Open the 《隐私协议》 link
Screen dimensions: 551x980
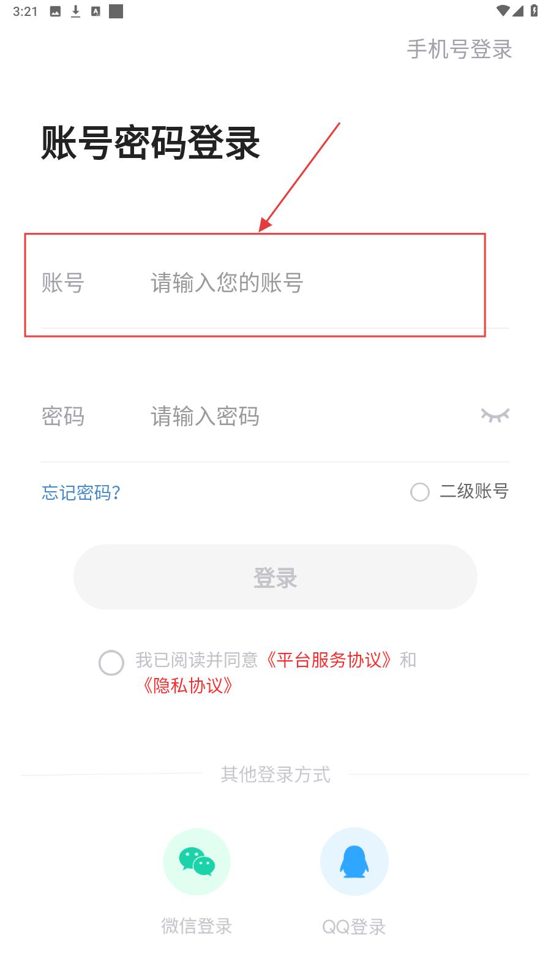(x=187, y=686)
